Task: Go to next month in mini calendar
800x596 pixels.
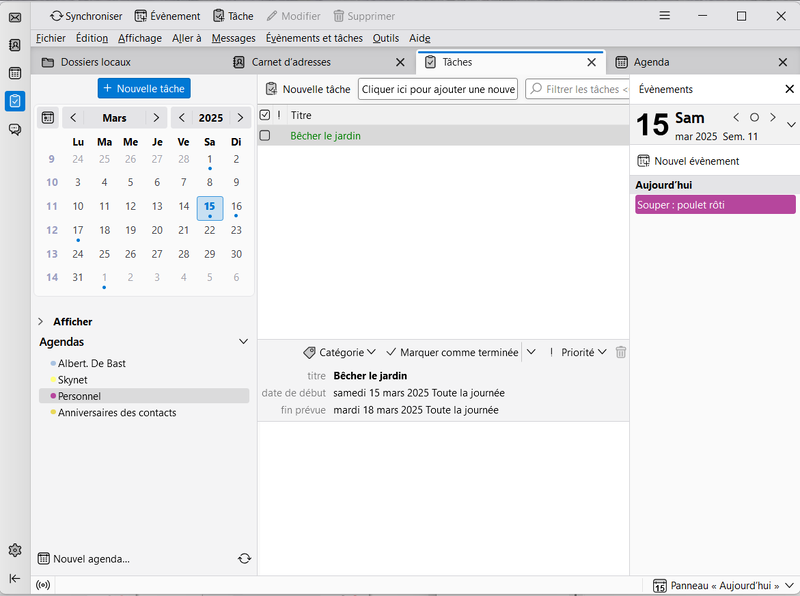Action: [156, 118]
